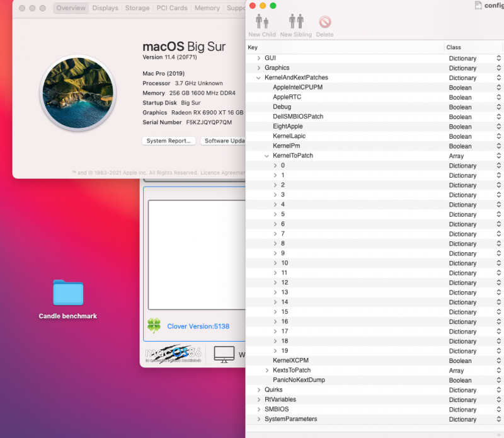The image size is (504, 438).
Task: Open class type selector for KernelXCPM
Action: coord(498,361)
